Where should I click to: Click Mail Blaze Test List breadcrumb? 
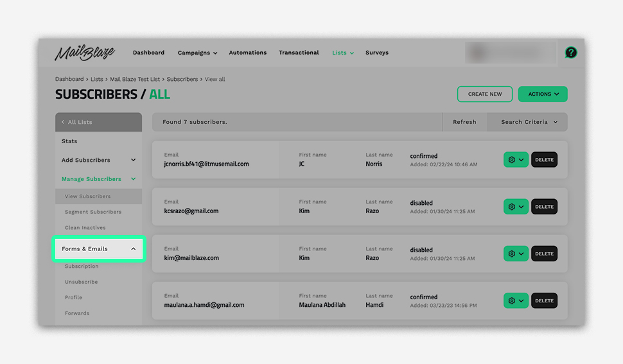(x=135, y=79)
